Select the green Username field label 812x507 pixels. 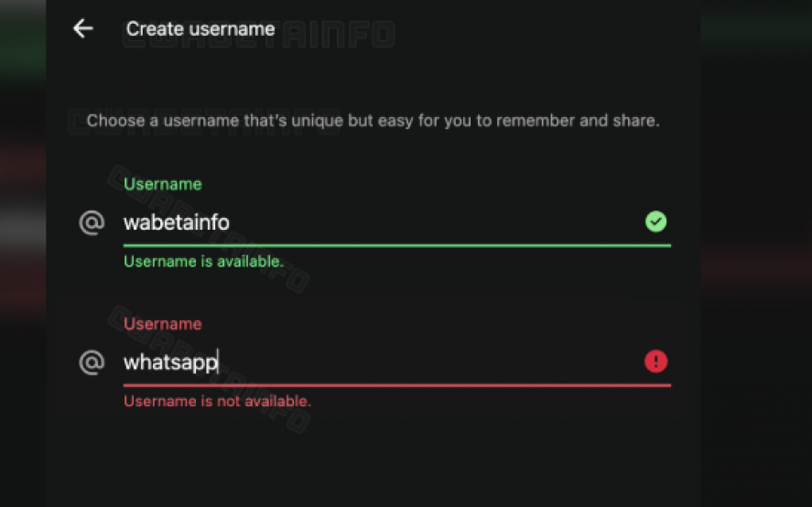162,184
